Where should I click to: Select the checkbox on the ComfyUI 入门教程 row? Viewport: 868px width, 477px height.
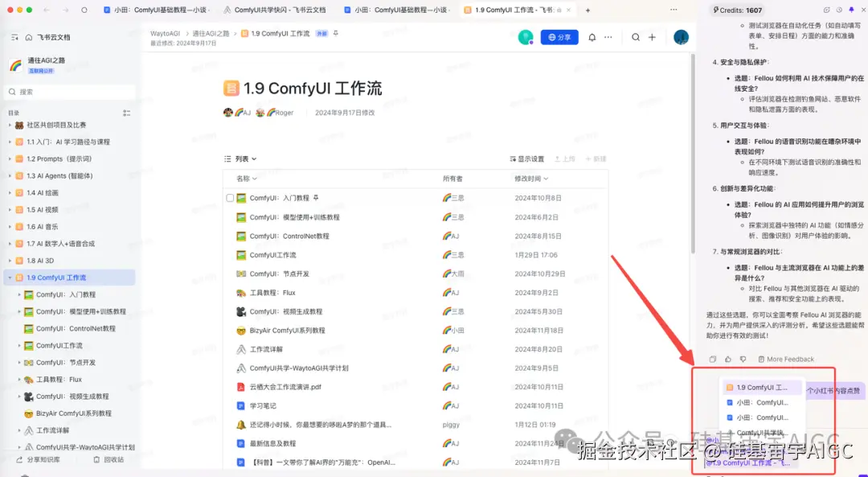pos(229,197)
